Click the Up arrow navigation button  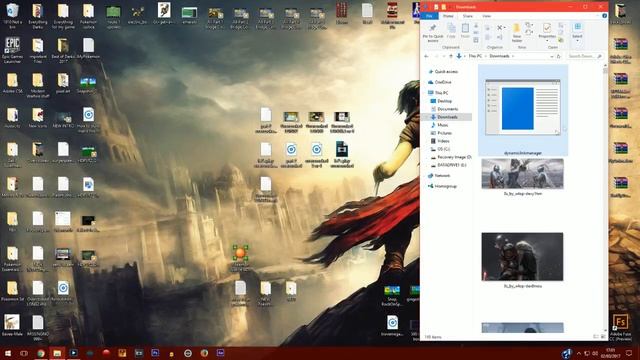click(x=451, y=56)
